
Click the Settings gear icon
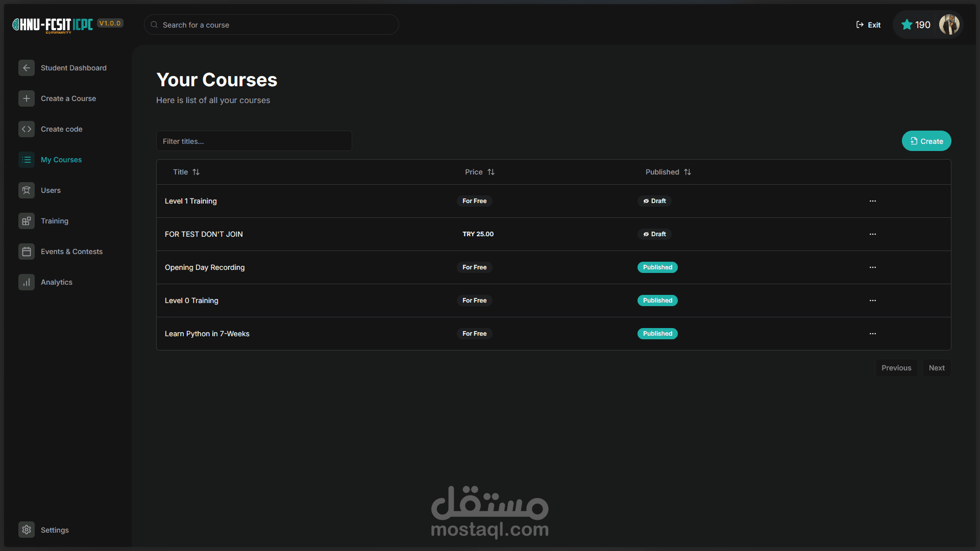(27, 530)
